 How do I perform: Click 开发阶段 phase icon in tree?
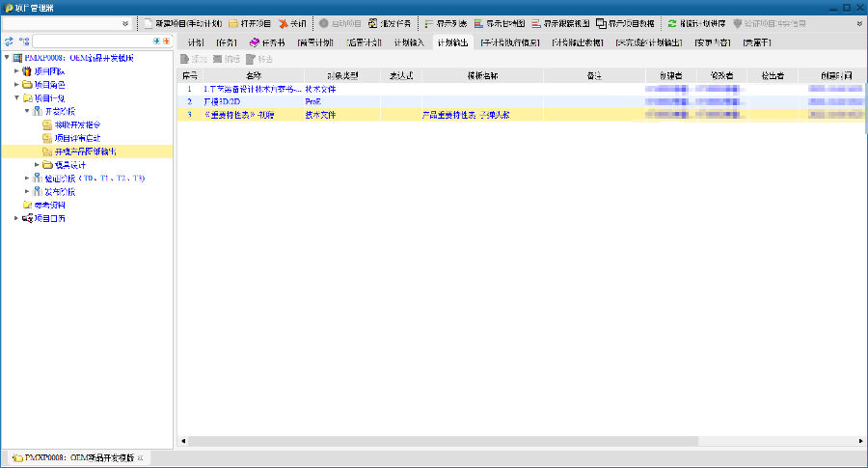tap(37, 111)
